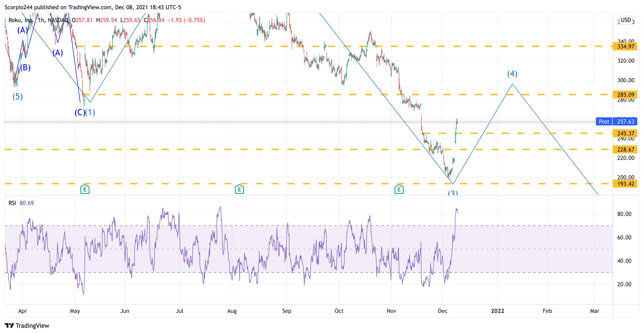
Task: Click the RSI indicator label
Action: click(x=12, y=203)
